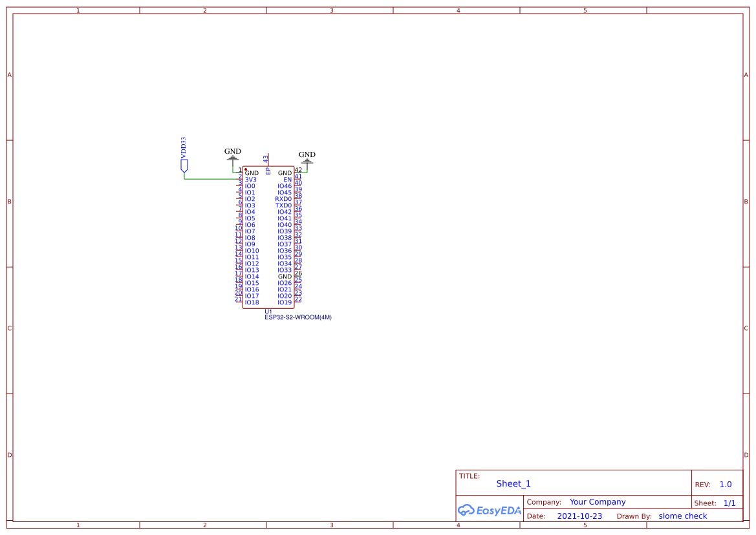Click the Sheet_1 title text field

[513, 483]
